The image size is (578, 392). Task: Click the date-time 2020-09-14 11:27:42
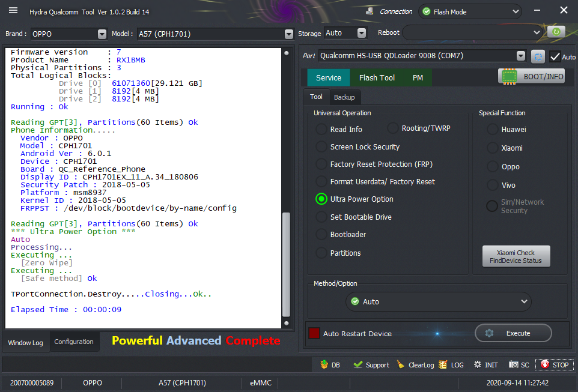pyautogui.click(x=517, y=383)
